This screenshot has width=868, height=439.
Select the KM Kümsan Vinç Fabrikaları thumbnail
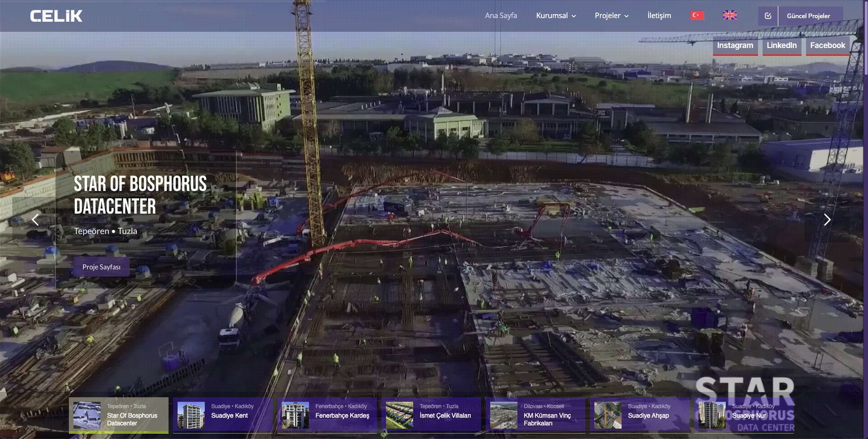point(535,415)
